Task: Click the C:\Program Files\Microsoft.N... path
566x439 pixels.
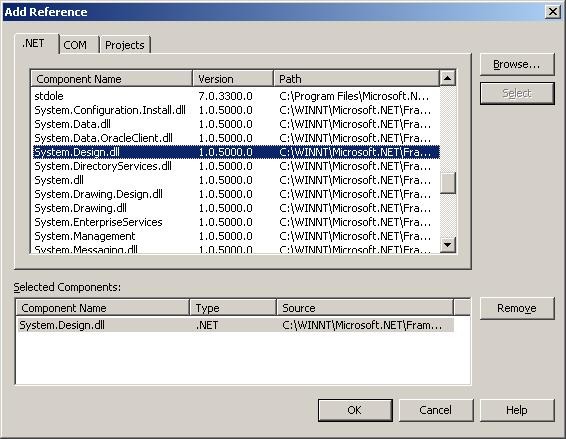Action: [354, 96]
